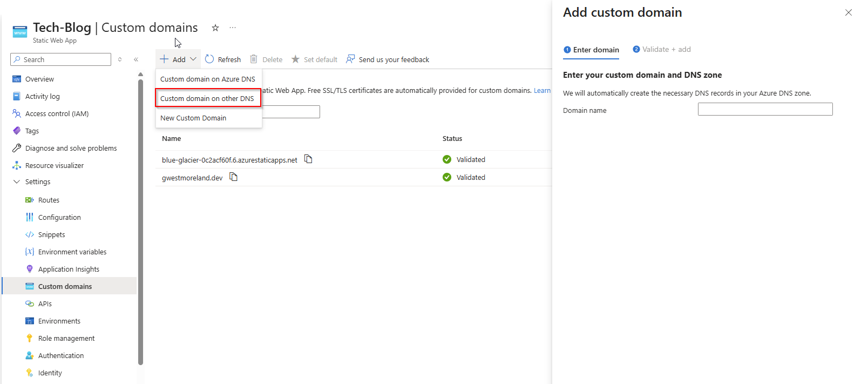Image resolution: width=868 pixels, height=384 pixels.
Task: Click the blue-glacier-0c2acf60f.6.azurestaticapps.net row name
Action: coord(229,160)
